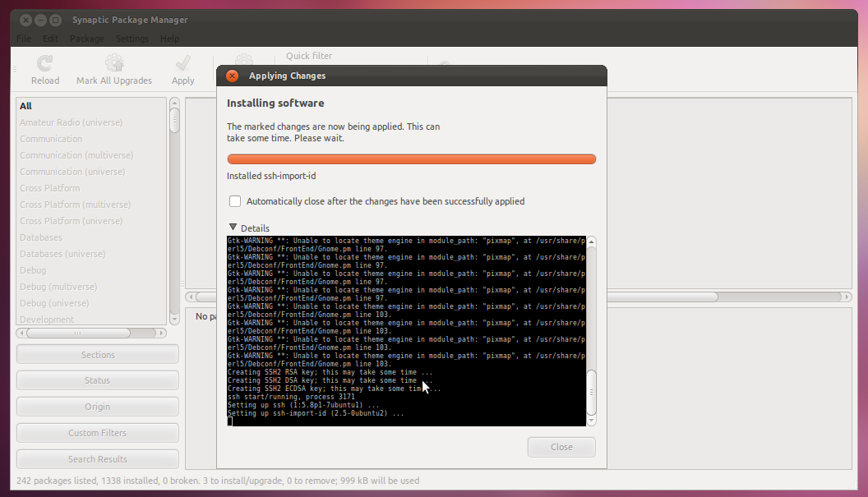Open the Custom Filters view
The height and width of the screenshot is (497, 868).
click(x=97, y=432)
